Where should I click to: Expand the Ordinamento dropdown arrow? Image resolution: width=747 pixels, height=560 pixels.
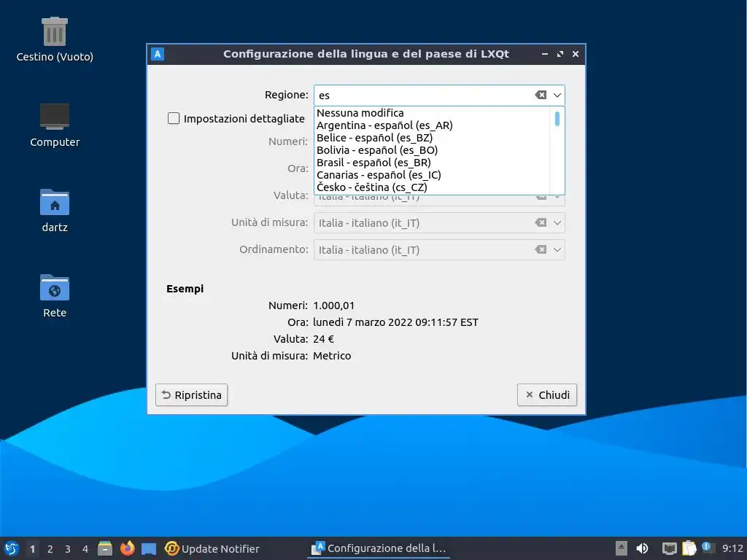click(x=557, y=250)
